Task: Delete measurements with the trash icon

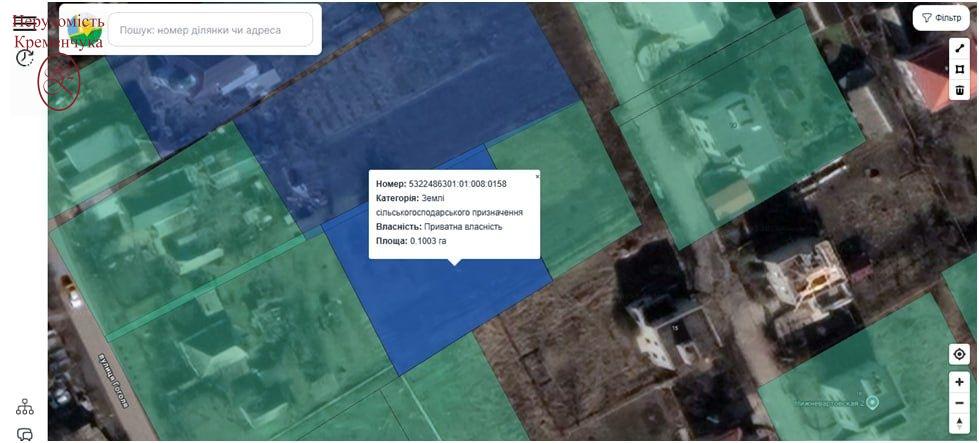Action: [x=959, y=90]
